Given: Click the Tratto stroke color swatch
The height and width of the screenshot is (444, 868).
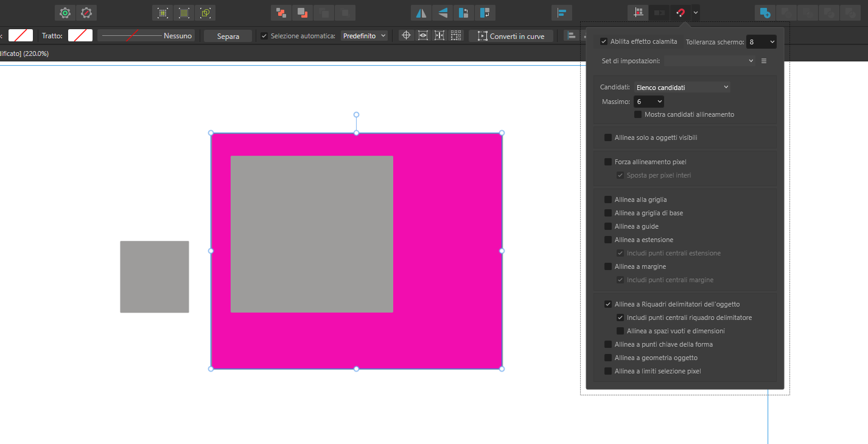Looking at the screenshot, I should [x=80, y=35].
